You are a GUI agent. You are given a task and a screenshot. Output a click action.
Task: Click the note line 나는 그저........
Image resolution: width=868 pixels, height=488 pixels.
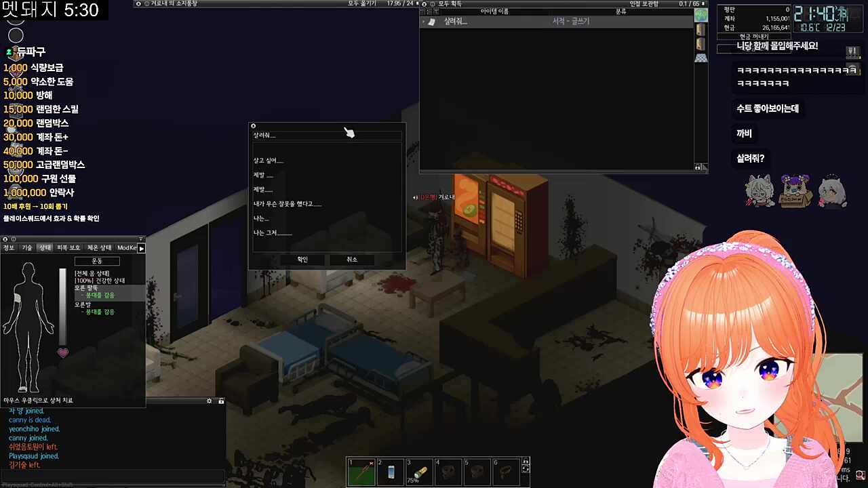click(x=273, y=233)
